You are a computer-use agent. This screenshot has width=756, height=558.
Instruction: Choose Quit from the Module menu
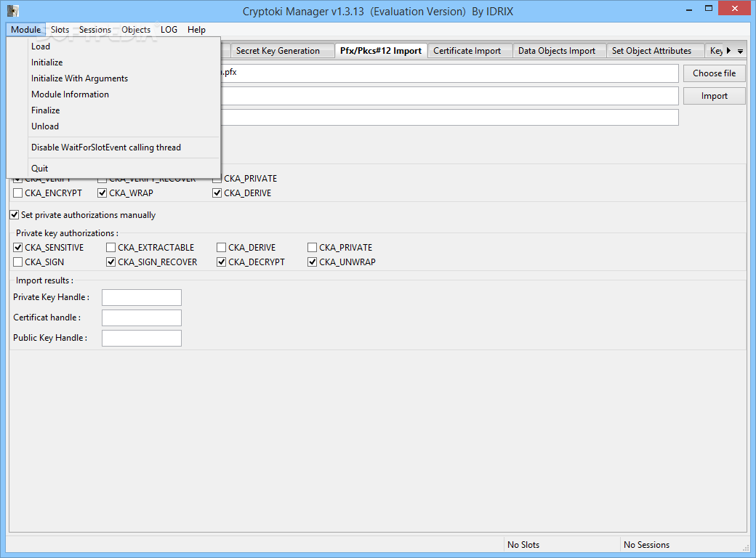click(114, 168)
